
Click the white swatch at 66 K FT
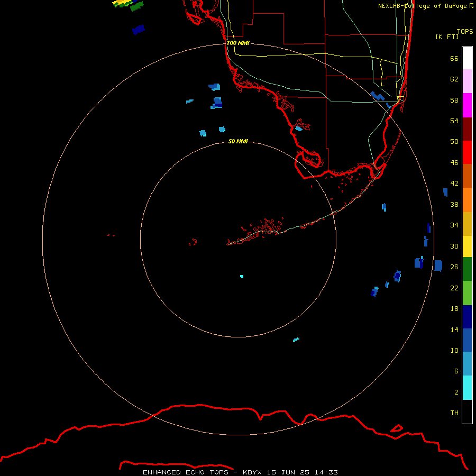(x=467, y=58)
